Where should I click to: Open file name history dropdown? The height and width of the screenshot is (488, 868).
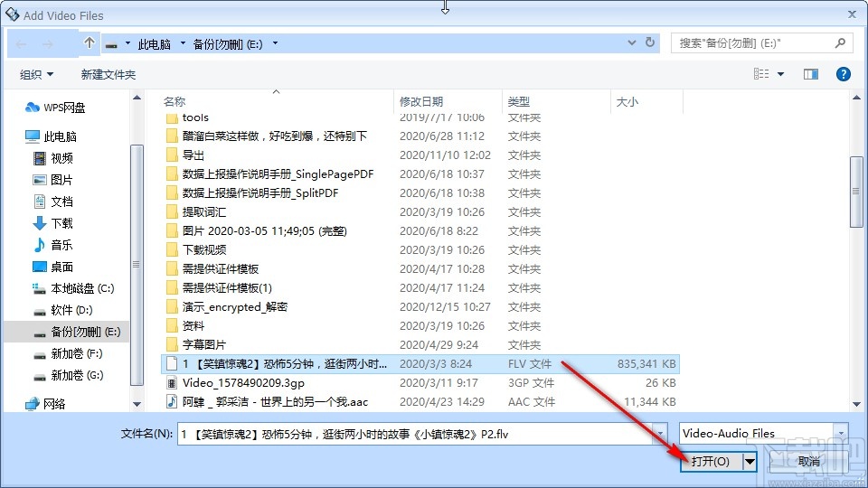(660, 434)
